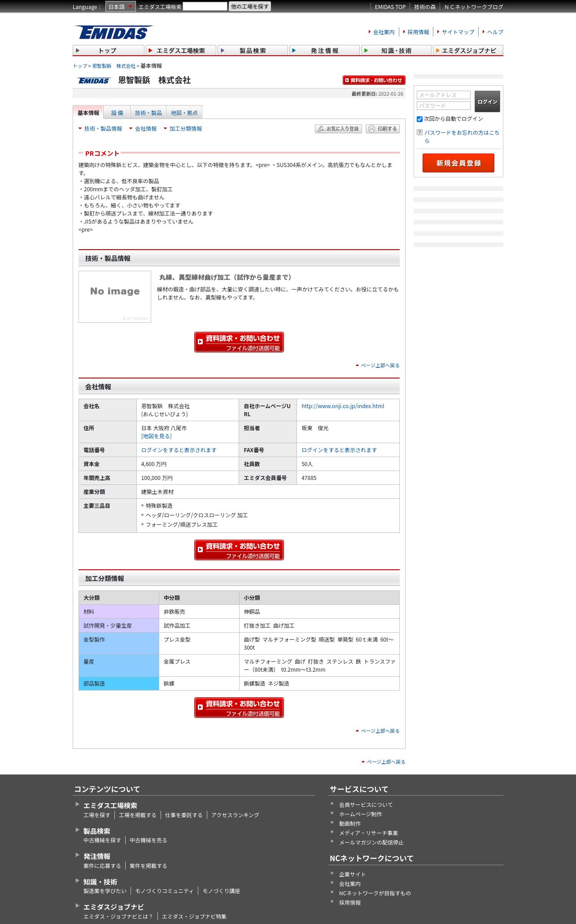The image size is (576, 924).
Task: Select the トップ navigation menu
Action: (x=108, y=50)
